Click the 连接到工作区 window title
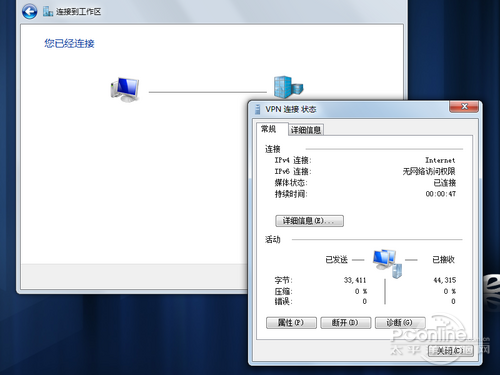This screenshot has height=375, width=500. click(x=78, y=12)
